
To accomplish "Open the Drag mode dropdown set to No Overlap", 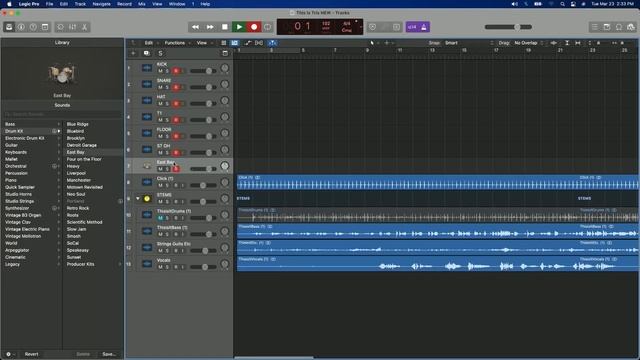I will pos(529,43).
